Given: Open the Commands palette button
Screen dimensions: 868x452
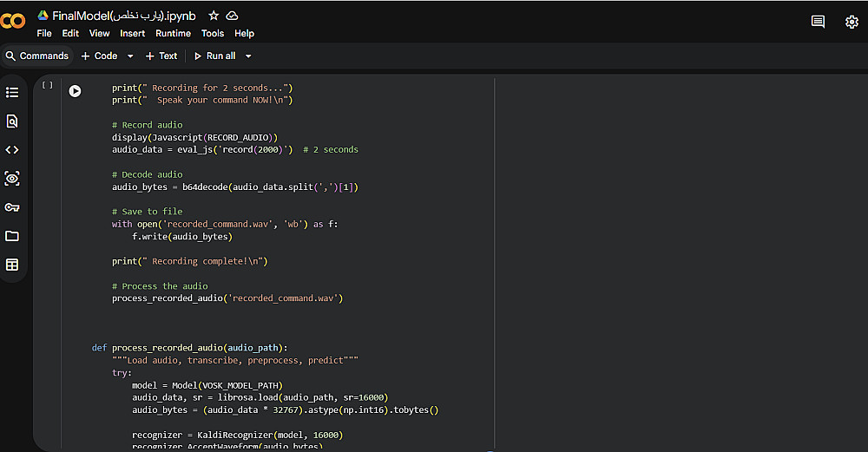Looking at the screenshot, I should [37, 56].
